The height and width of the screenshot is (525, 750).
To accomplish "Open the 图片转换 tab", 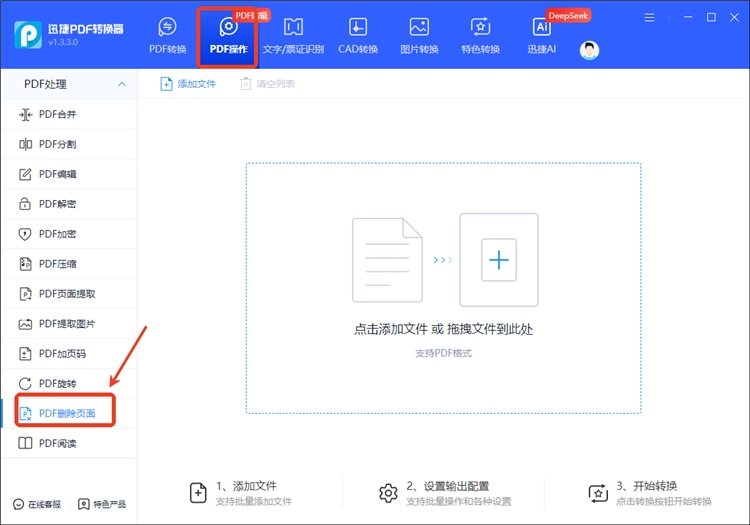I will click(419, 36).
